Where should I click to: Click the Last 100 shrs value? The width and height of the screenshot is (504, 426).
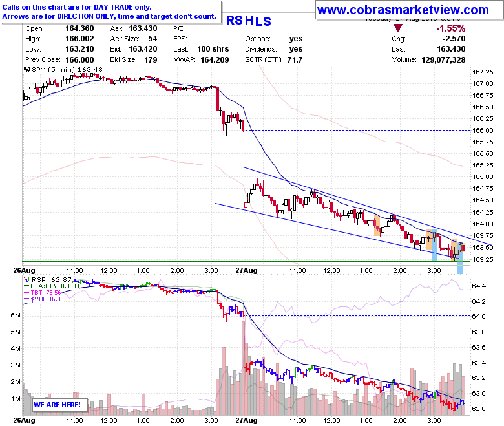[213, 49]
